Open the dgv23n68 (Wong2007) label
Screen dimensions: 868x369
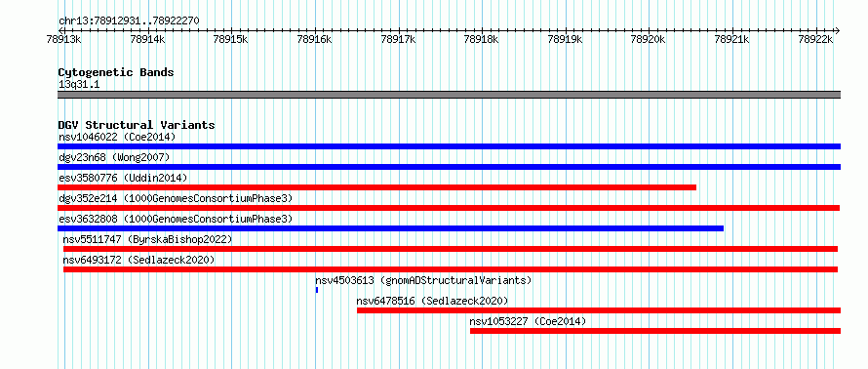coord(114,157)
